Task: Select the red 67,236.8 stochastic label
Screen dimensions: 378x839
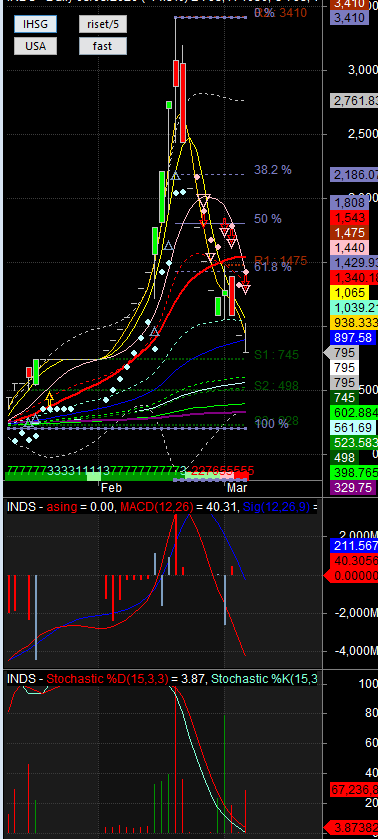Action: [x=354, y=789]
